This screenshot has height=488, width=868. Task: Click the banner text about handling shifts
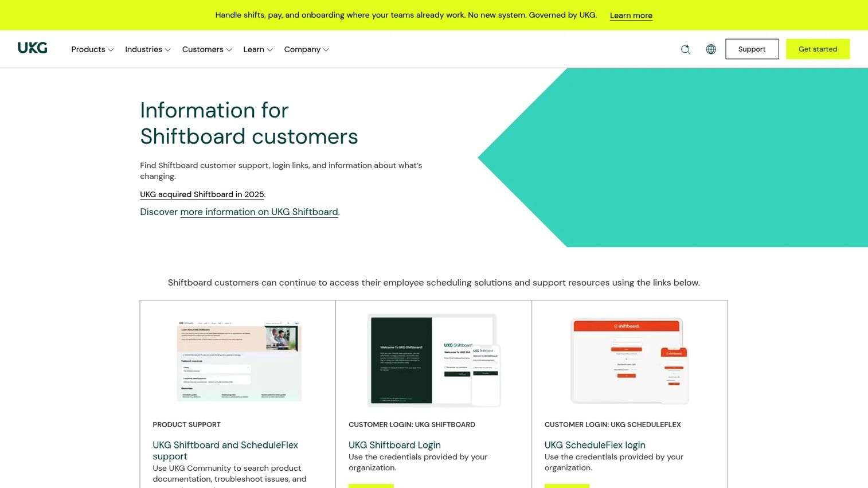406,15
